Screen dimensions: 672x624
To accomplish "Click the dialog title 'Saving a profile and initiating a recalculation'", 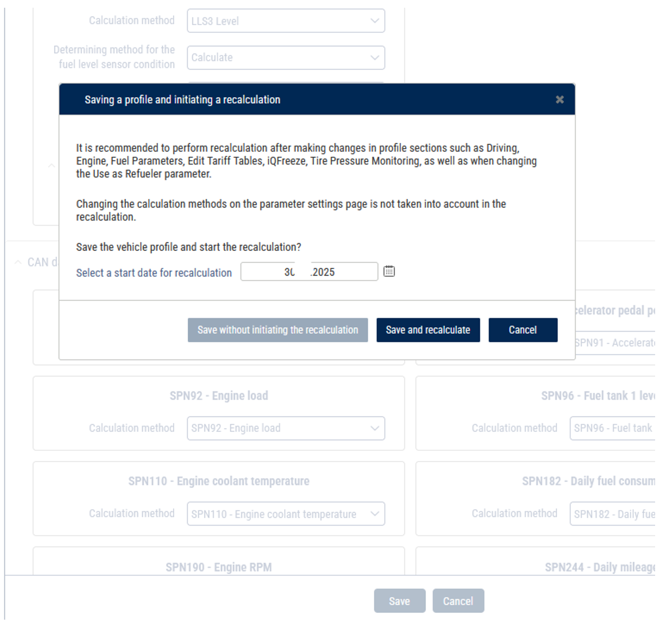I will tap(182, 99).
